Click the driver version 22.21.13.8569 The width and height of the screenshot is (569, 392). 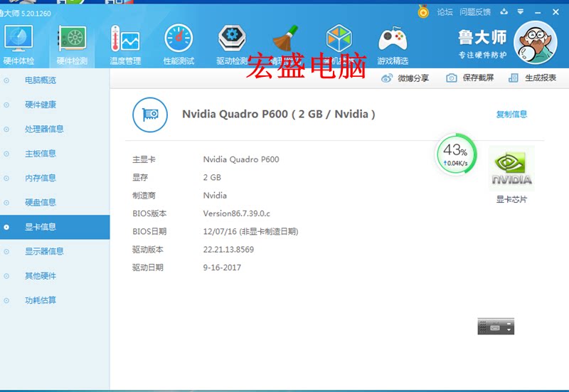click(x=228, y=249)
